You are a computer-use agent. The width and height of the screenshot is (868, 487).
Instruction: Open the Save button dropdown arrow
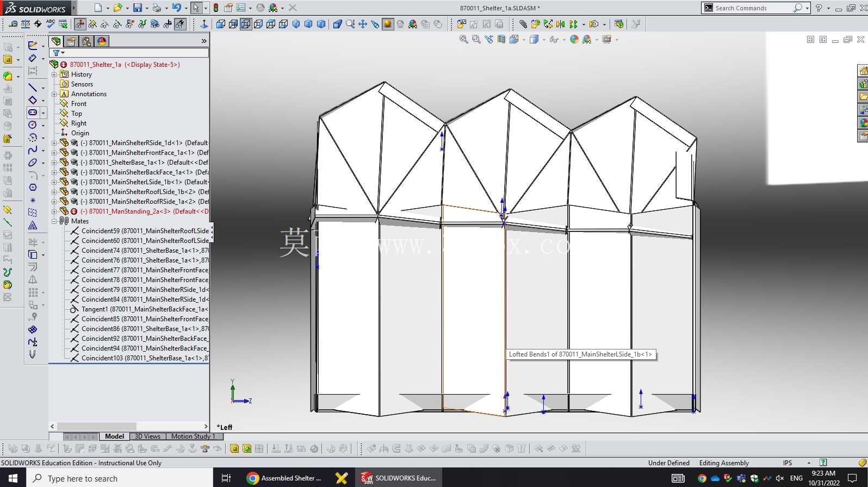(147, 8)
